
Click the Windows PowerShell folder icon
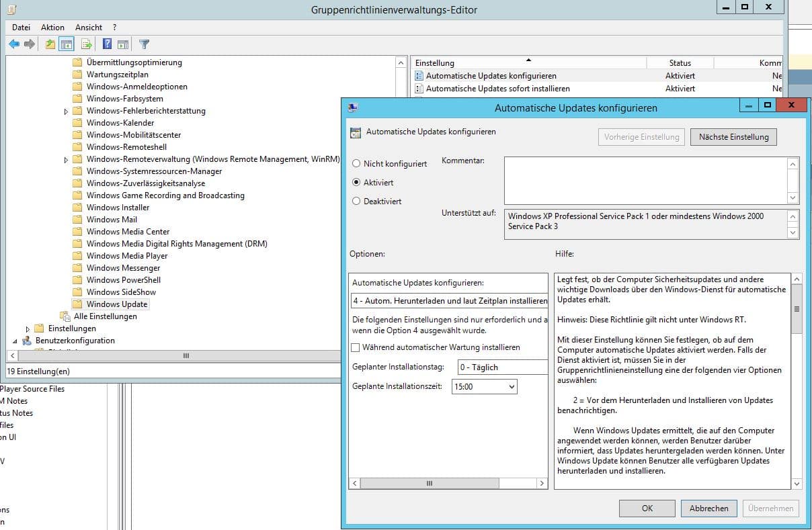pos(77,280)
